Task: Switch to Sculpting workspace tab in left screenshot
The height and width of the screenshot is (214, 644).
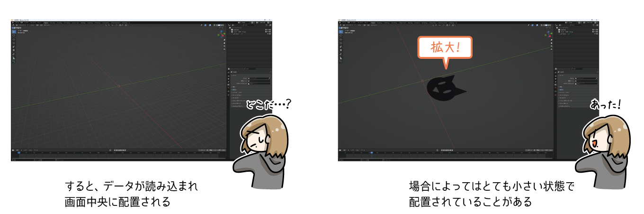Action: (60, 23)
